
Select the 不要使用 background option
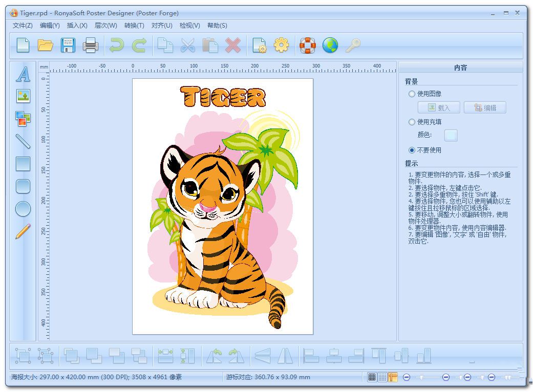425,150
